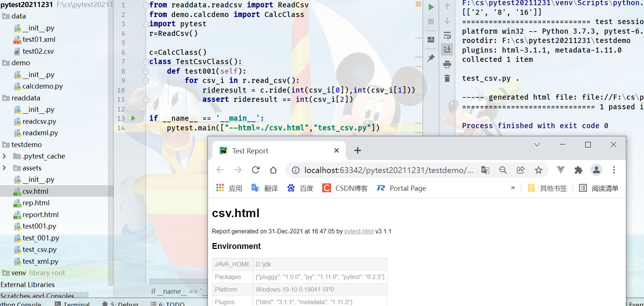Select the External Libraries node
The height and width of the screenshot is (306, 644).
[28, 285]
